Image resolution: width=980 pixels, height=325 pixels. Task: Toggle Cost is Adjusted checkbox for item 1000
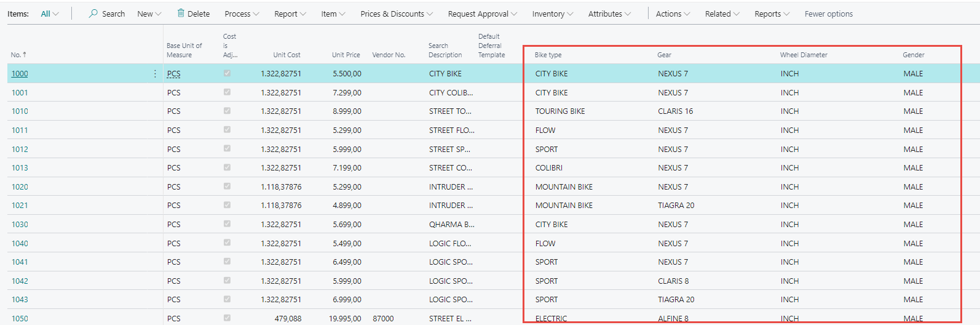click(227, 73)
